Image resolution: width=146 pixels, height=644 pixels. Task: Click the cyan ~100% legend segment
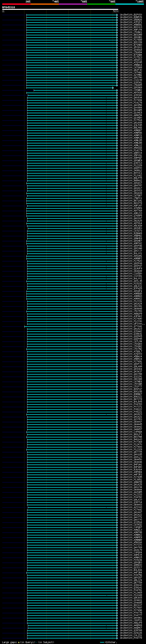tap(130, 4)
